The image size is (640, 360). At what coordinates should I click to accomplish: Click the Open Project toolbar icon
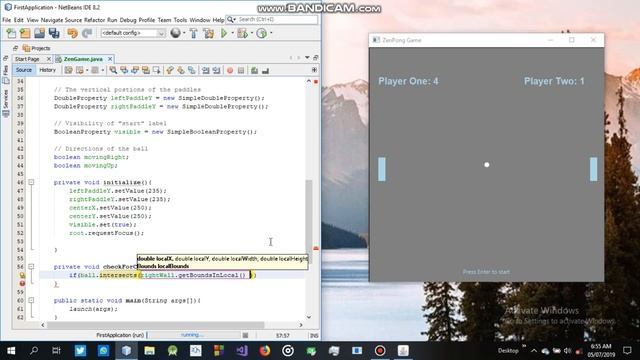(x=39, y=33)
